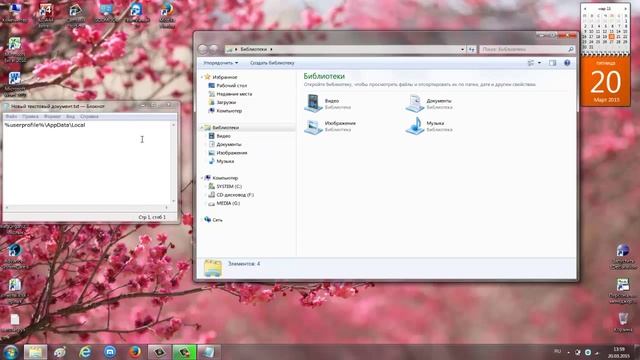Viewport: 640px width, 360px height.
Task: Launch Firefox from the taskbar
Action: pyautogui.click(x=135, y=352)
